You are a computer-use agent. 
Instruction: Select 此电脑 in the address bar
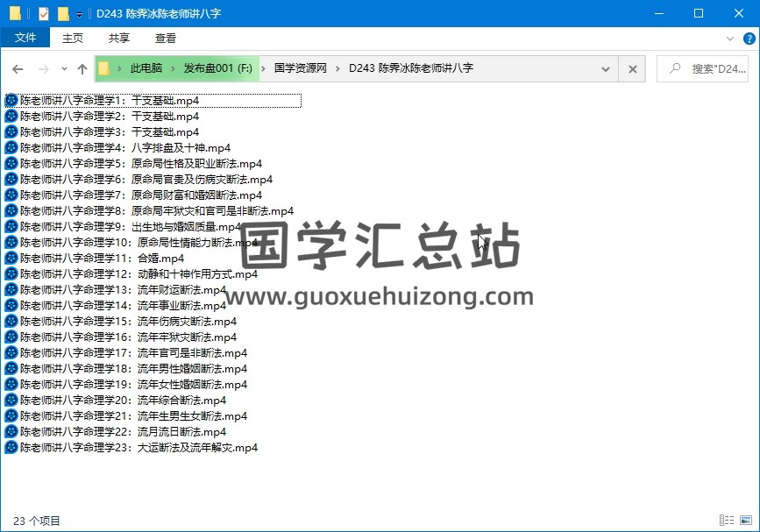tap(146, 68)
